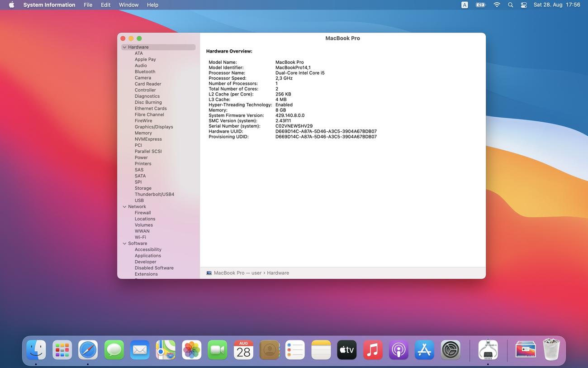Open App Store in Dock
This screenshot has width=588, height=368.
click(x=425, y=350)
